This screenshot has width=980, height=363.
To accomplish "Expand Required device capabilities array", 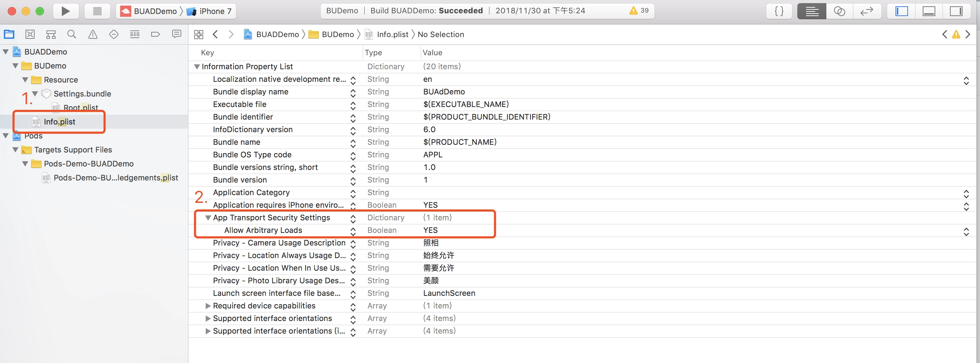I will pos(208,306).
